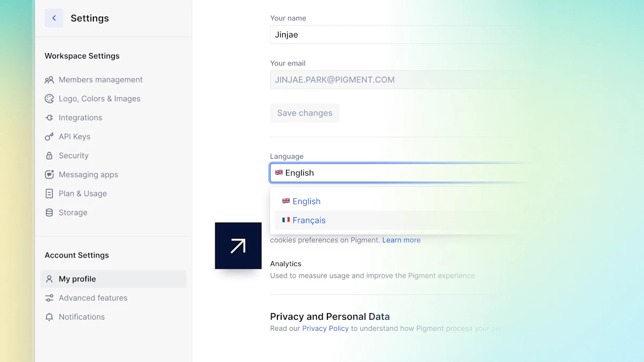This screenshot has height=362, width=644.
Task: Open the Plan & Usage settings page
Action: click(83, 194)
